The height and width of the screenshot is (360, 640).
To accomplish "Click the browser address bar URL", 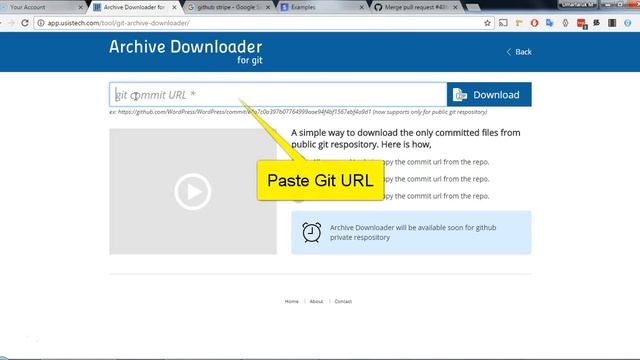I will point(118,23).
